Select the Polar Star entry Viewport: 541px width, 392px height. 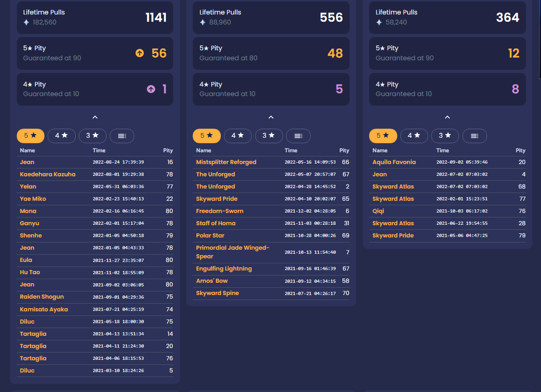click(271, 236)
